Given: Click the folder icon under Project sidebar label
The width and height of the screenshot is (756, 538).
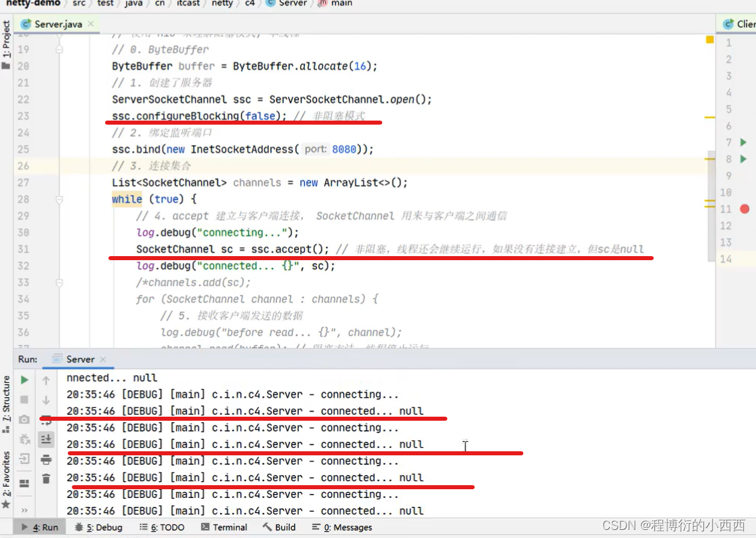Looking at the screenshot, I should [6, 66].
